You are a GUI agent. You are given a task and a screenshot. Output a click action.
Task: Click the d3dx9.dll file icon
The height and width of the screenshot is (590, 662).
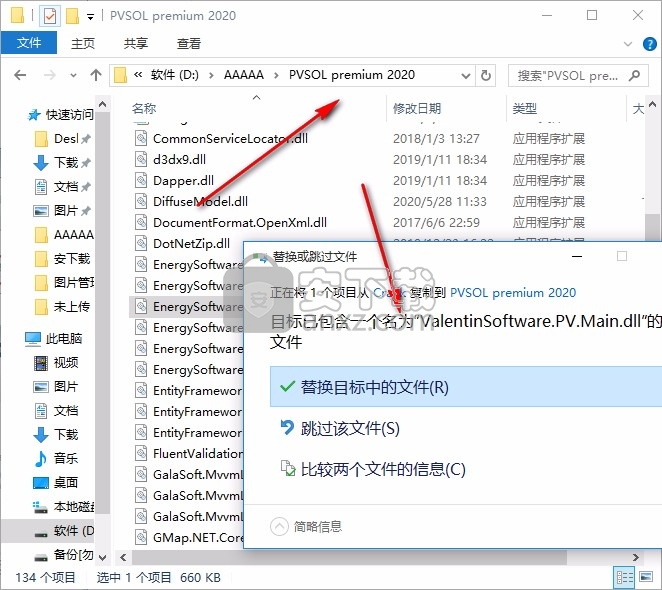coord(141,159)
